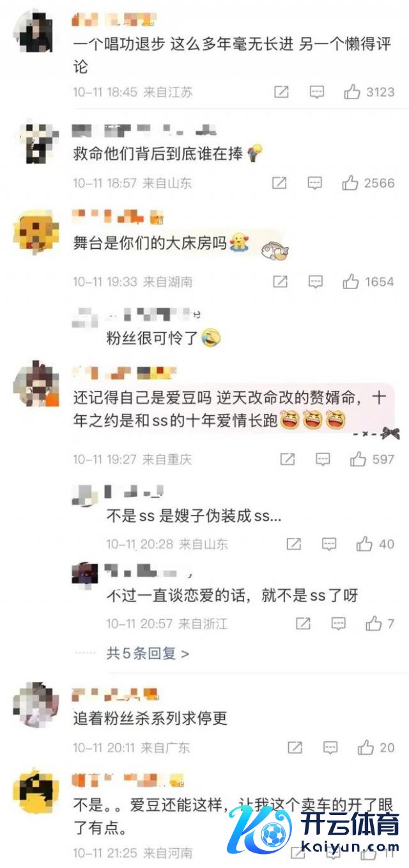Reply to the comment from 重庆
Image resolution: width=409 pixels, height=868 pixels.
(x=323, y=459)
